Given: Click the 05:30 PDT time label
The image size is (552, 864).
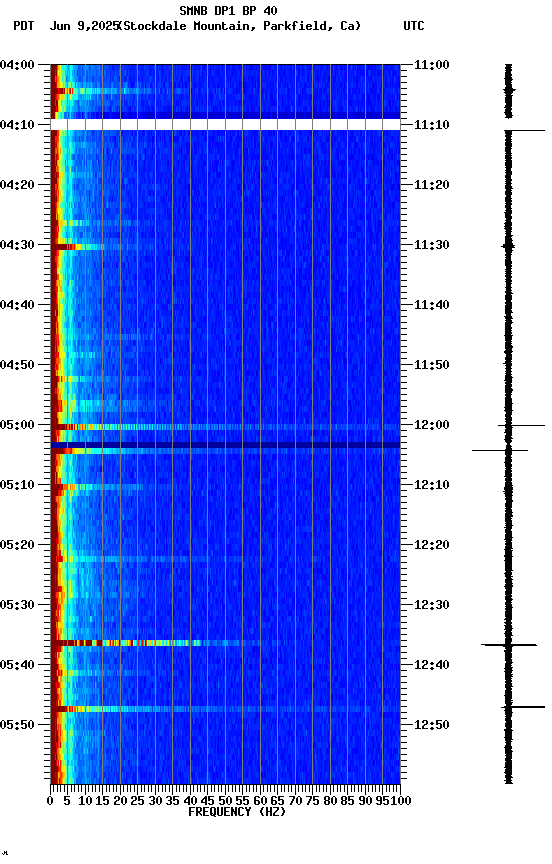Looking at the screenshot, I should point(17,605).
